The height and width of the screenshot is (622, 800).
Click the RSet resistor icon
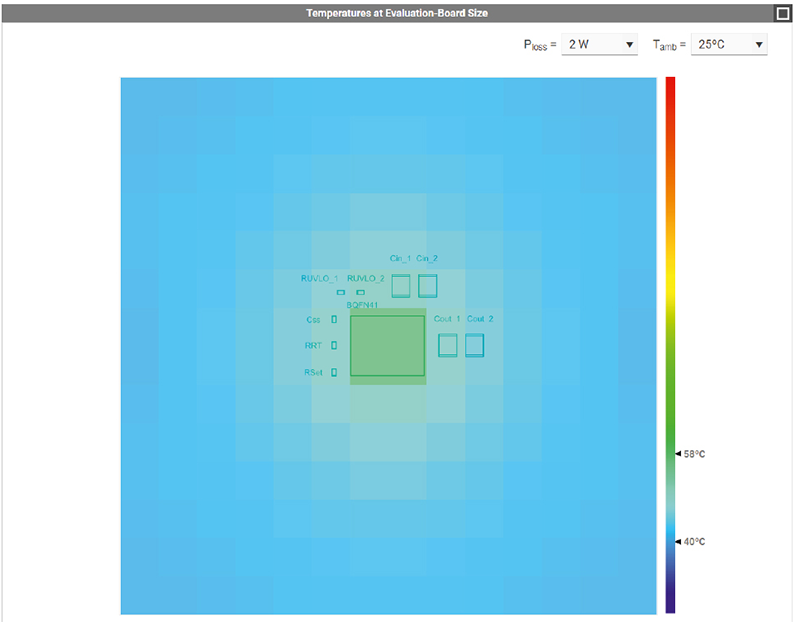click(x=334, y=372)
